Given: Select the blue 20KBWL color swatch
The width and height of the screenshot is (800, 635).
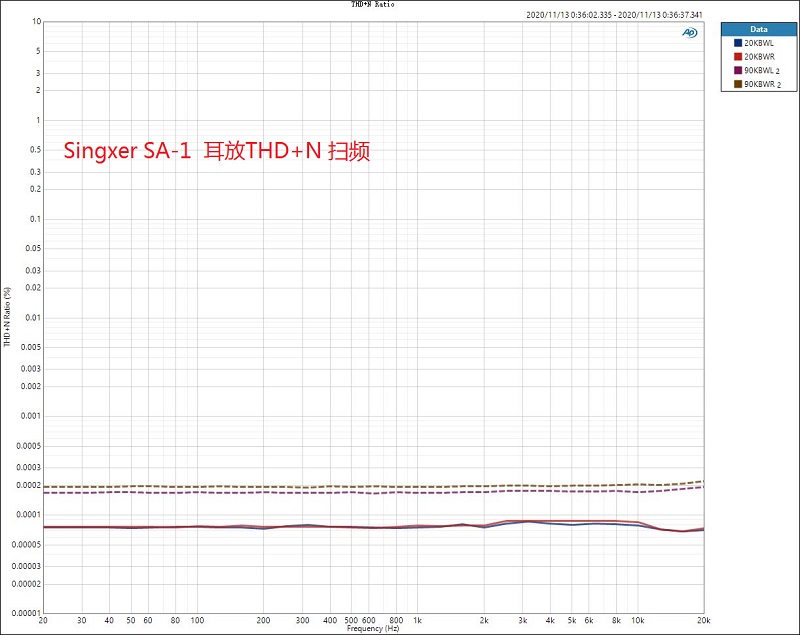Looking at the screenshot, I should (738, 45).
